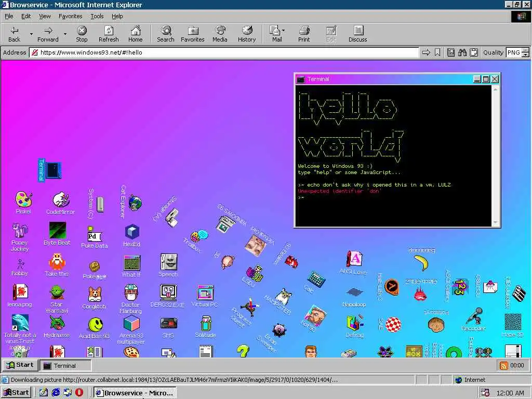Expand the Mail button dropdown arrow

pyautogui.click(x=284, y=31)
